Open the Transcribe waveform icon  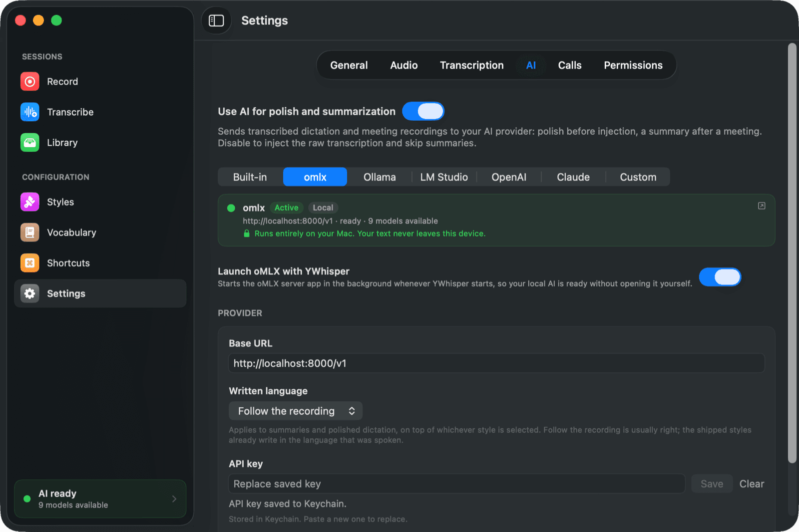coord(30,112)
